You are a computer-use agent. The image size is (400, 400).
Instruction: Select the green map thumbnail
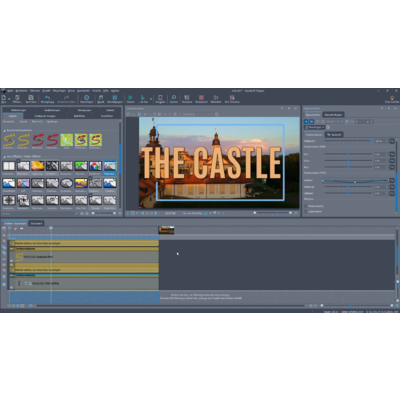[67, 140]
